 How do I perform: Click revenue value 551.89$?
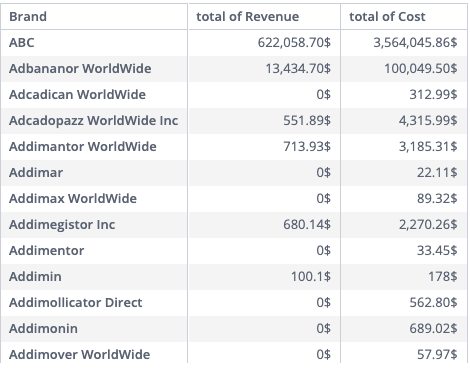[307, 120]
